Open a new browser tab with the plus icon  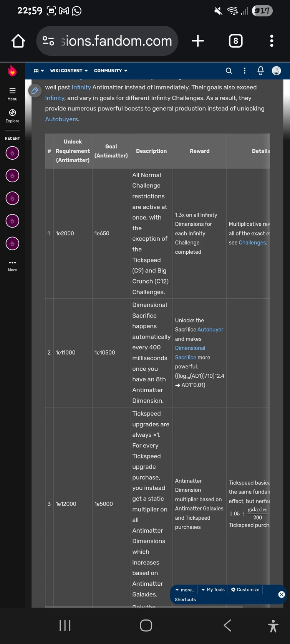[x=197, y=40]
